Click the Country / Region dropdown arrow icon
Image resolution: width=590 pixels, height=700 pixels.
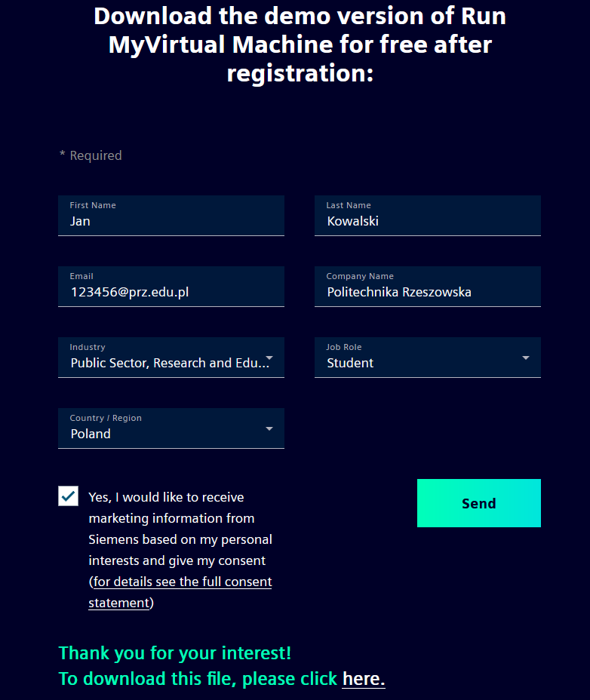click(x=269, y=428)
